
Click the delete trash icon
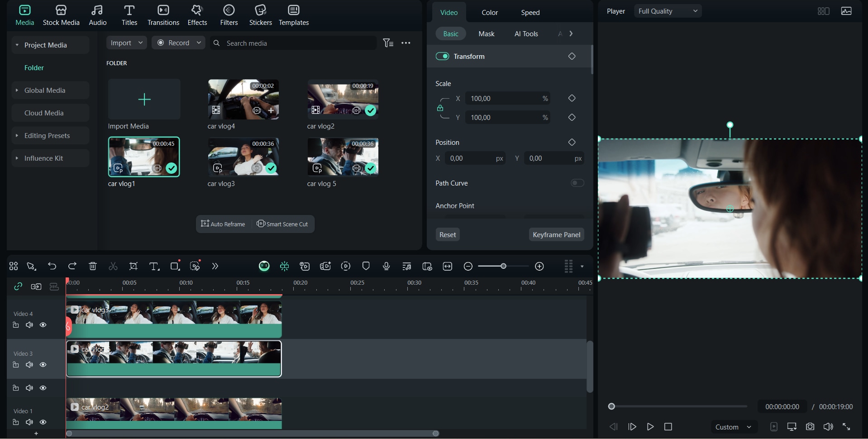click(93, 266)
